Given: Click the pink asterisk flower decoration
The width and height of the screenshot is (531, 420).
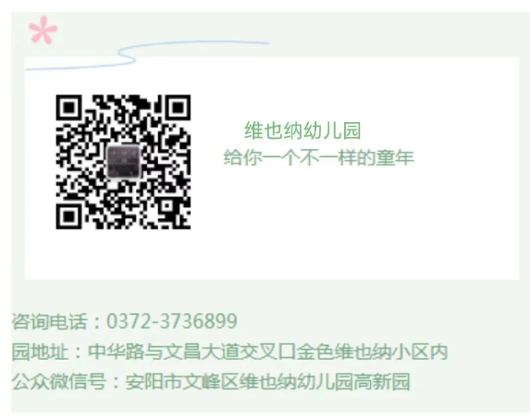Looking at the screenshot, I should 43,31.
